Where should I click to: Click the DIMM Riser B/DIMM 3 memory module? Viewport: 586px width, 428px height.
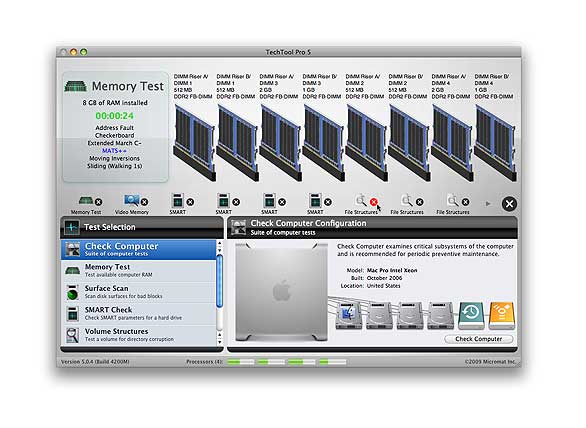point(323,143)
